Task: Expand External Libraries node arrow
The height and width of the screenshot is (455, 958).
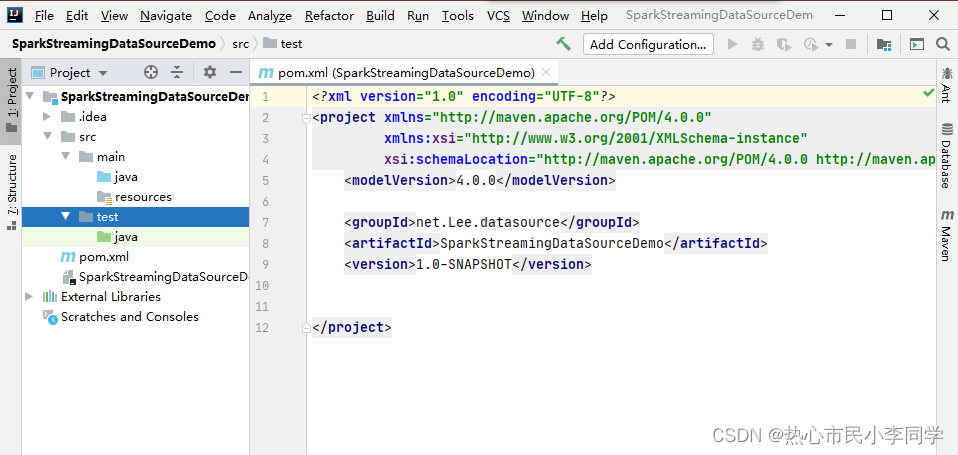Action: [x=29, y=297]
